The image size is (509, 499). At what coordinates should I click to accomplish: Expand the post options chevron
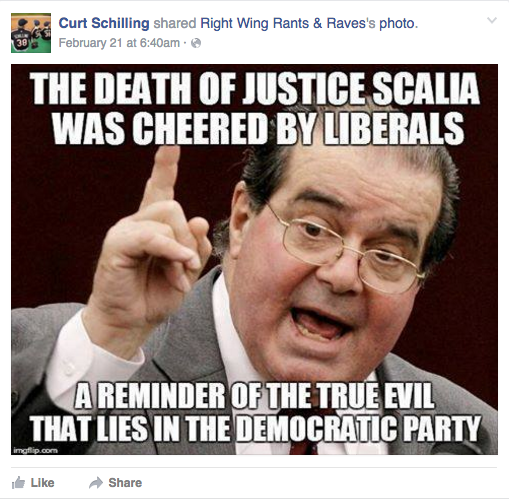492,20
